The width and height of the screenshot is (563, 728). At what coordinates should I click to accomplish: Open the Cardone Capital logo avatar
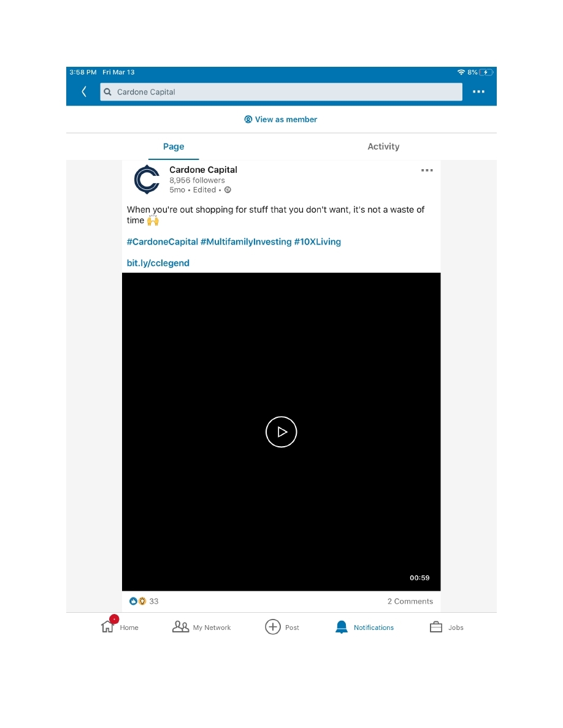(147, 180)
